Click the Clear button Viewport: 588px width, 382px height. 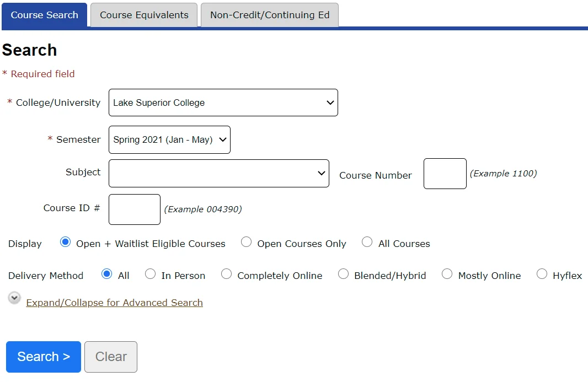tap(111, 357)
